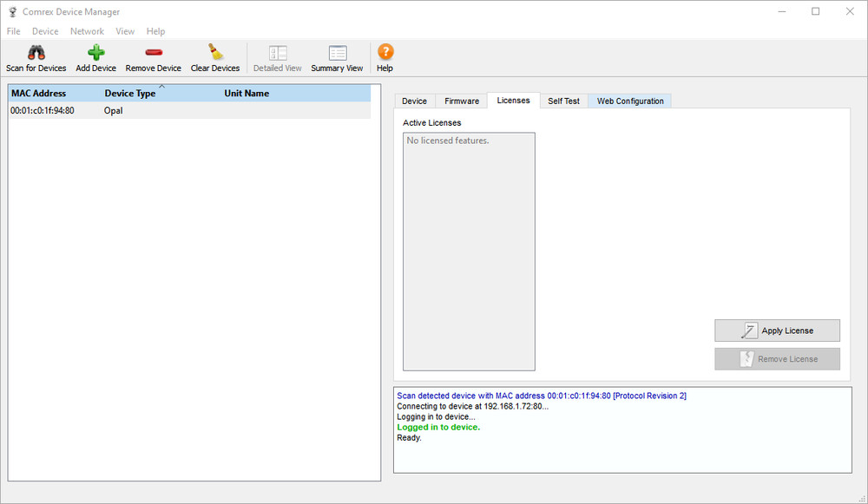Switch to the Firmware tab
The width and height of the screenshot is (868, 504).
pyautogui.click(x=461, y=101)
